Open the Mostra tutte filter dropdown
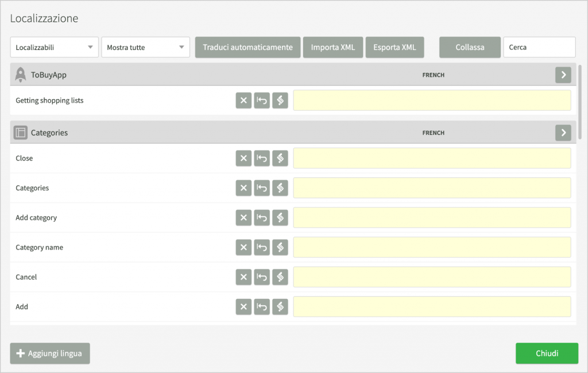The height and width of the screenshot is (373, 588). click(x=145, y=47)
